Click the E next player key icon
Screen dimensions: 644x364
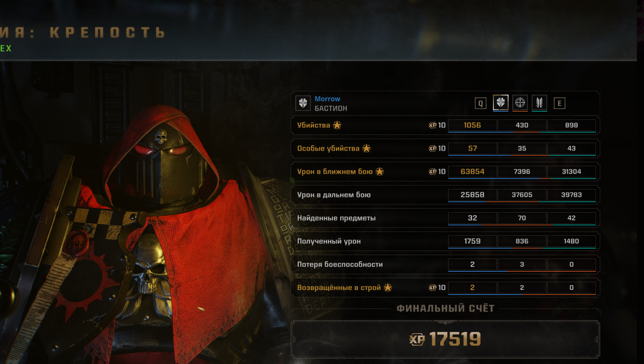pos(560,103)
